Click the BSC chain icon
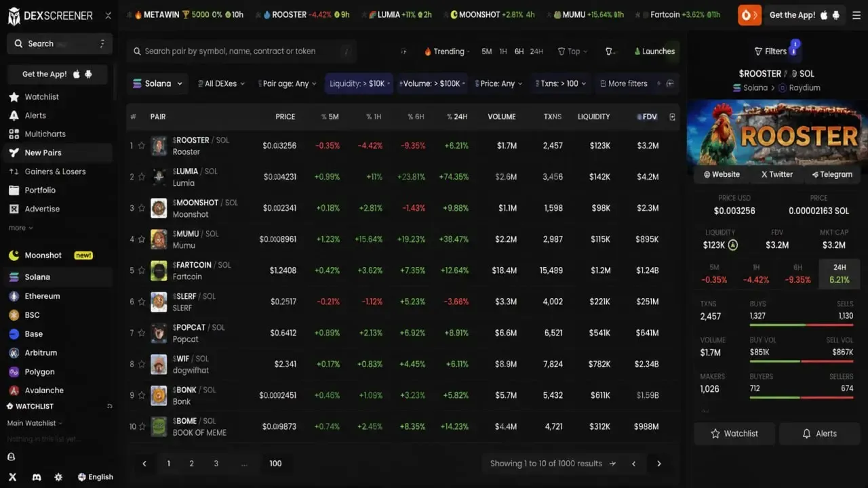 coord(13,315)
